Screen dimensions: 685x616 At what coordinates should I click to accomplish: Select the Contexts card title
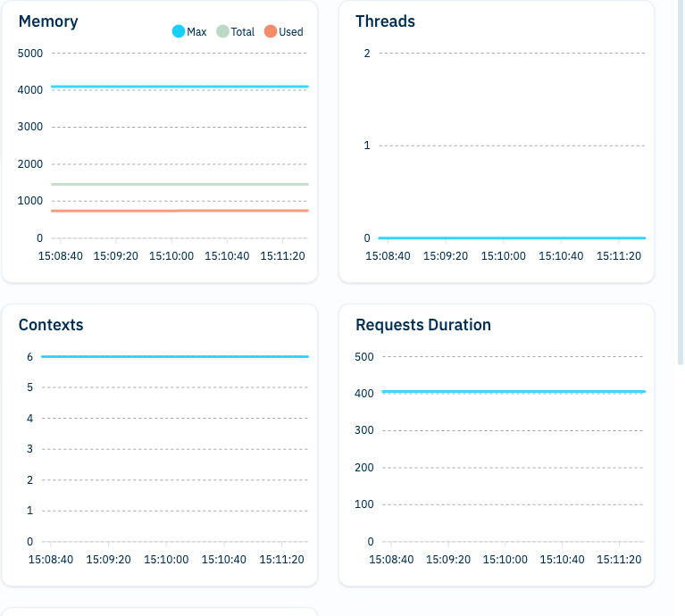click(51, 325)
